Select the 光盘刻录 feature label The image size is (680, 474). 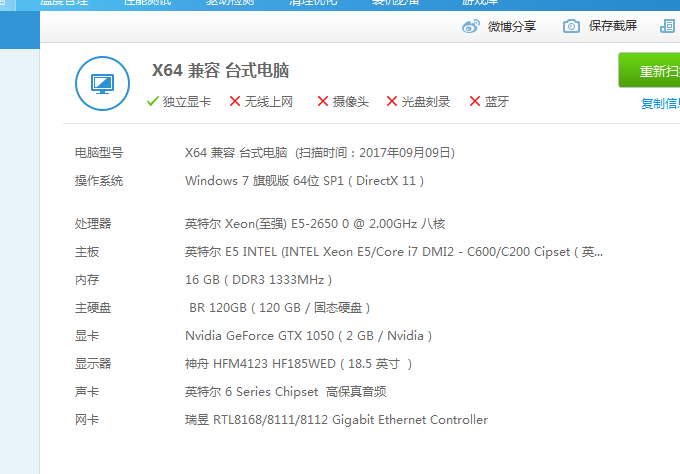click(x=426, y=102)
